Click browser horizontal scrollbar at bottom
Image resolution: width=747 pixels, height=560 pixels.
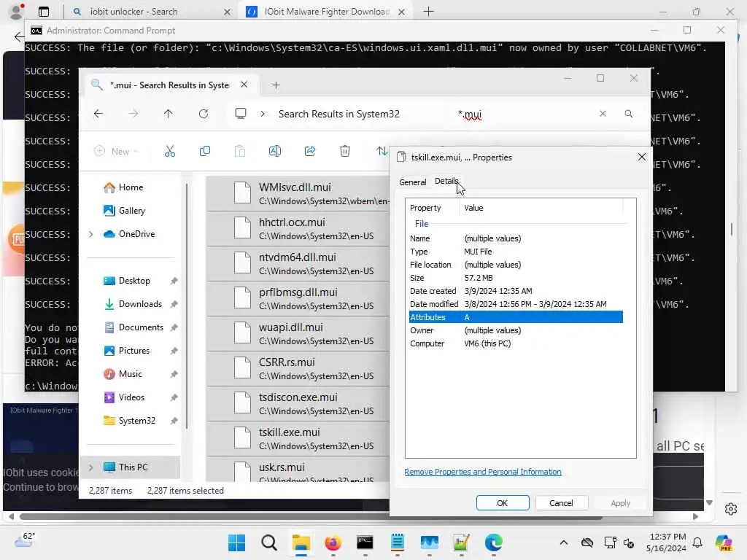coord(311,517)
